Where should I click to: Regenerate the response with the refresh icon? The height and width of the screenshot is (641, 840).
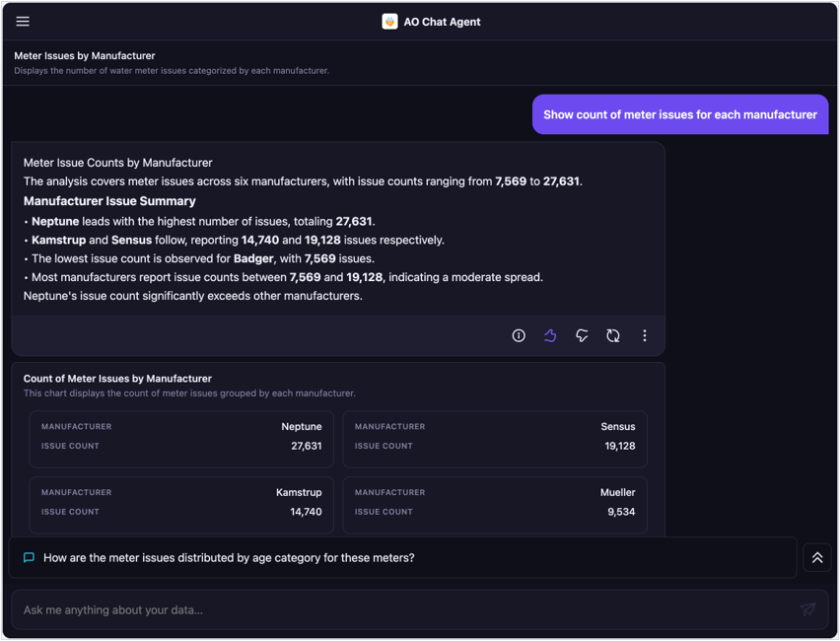(613, 335)
